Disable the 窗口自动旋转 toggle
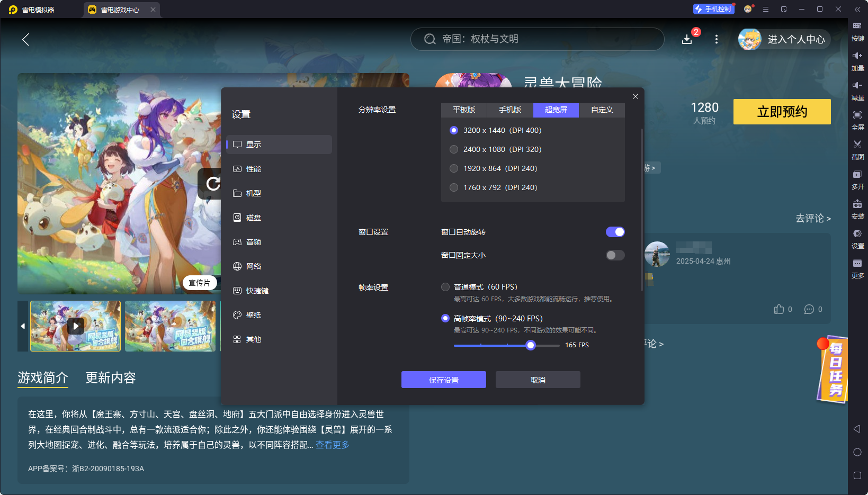This screenshot has width=868, height=495. click(615, 231)
